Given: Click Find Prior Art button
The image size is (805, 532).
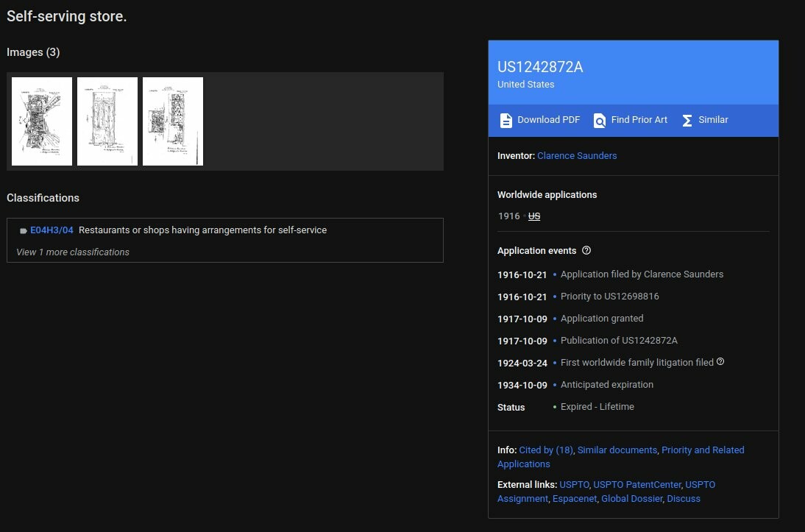Looking at the screenshot, I should pos(631,120).
